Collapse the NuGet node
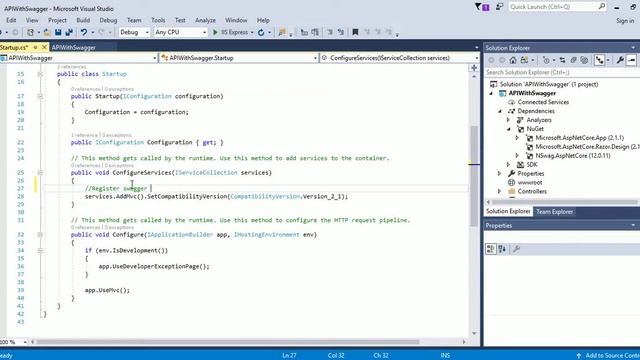 (509, 129)
